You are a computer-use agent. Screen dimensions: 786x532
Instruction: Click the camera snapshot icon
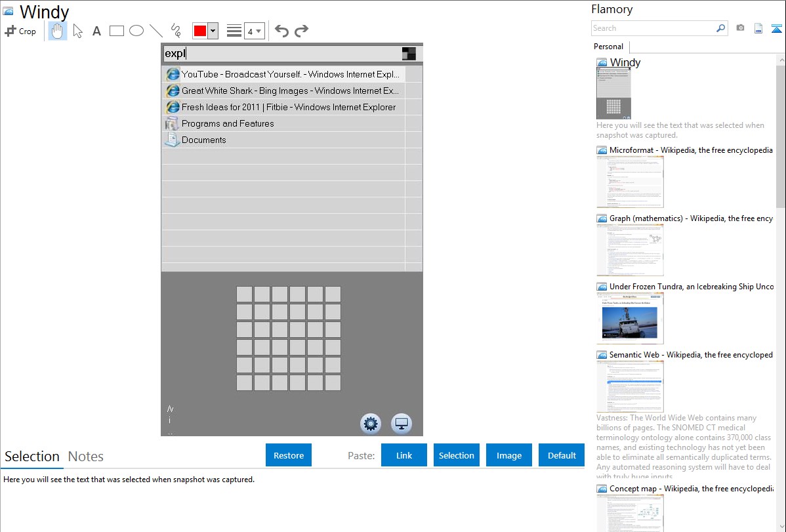[740, 28]
